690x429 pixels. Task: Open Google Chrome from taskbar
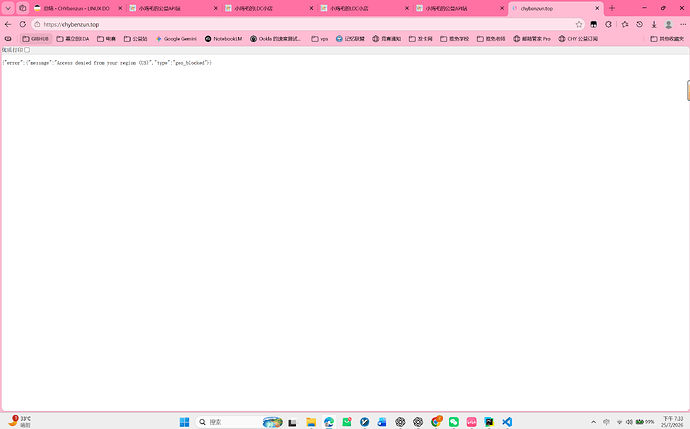coord(436,422)
